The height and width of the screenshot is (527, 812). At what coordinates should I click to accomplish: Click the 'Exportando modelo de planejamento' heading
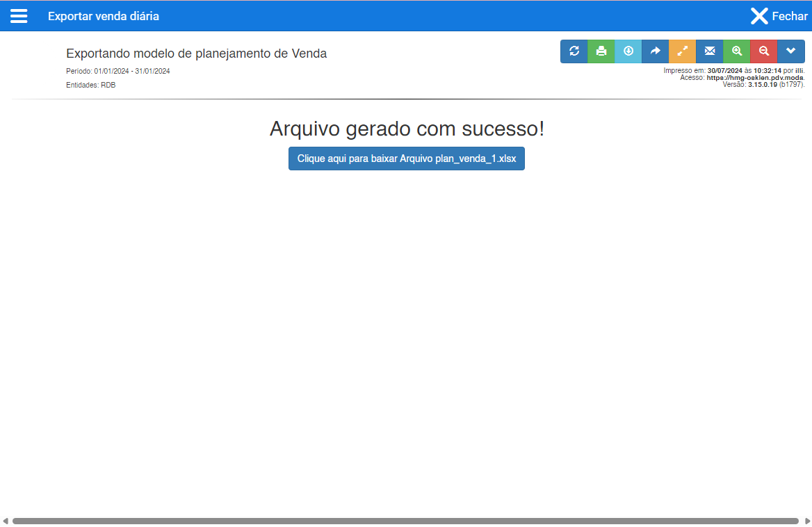(196, 54)
